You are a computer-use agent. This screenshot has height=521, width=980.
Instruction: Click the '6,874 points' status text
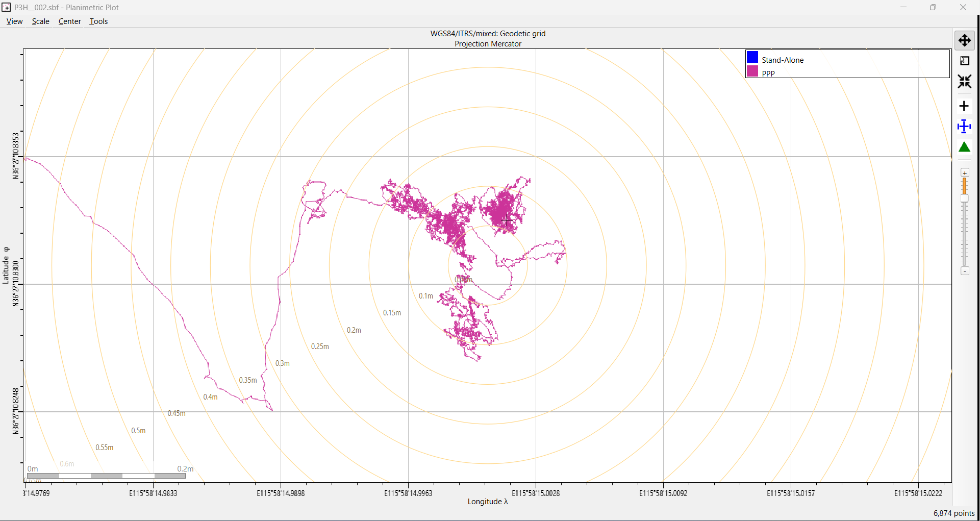[954, 513]
